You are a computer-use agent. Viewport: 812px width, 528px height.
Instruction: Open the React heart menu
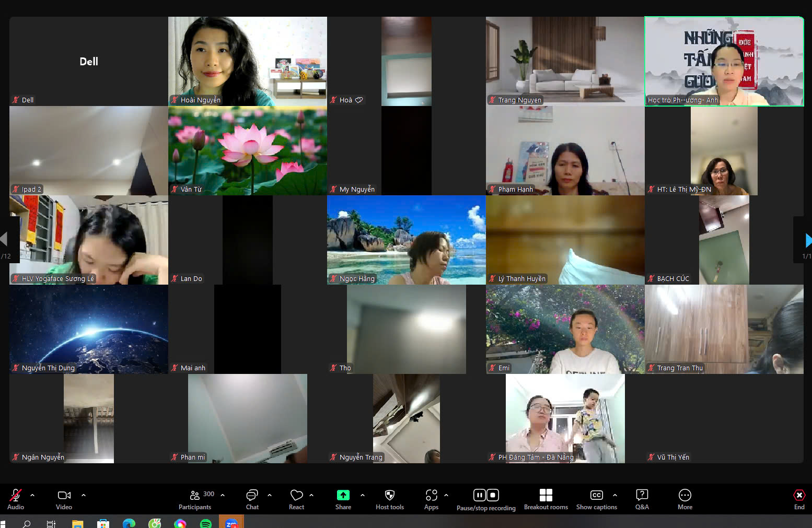point(297,499)
